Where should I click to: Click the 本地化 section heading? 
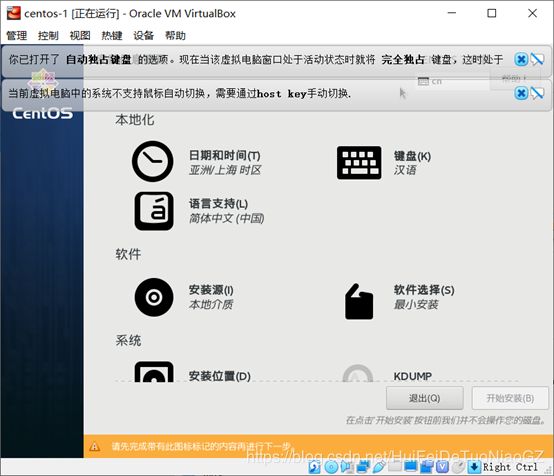(x=135, y=120)
